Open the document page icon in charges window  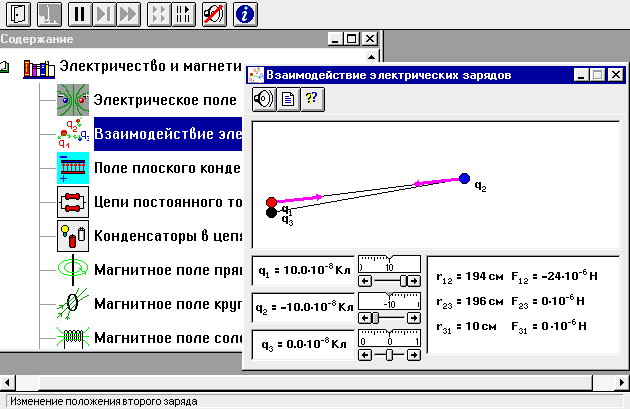[x=288, y=99]
